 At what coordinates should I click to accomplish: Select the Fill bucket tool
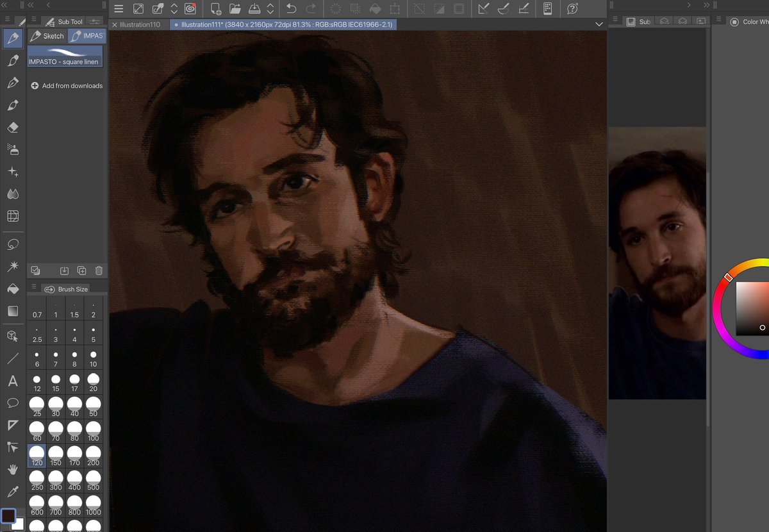coord(13,288)
